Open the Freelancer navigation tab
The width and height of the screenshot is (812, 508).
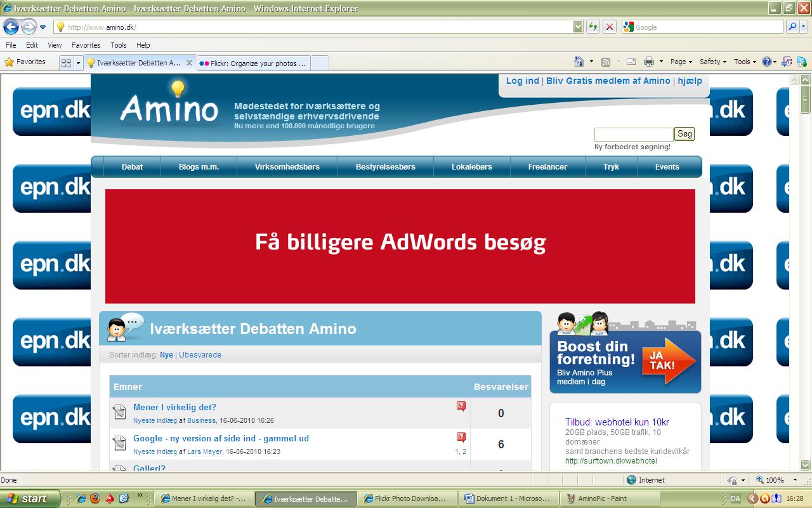point(547,167)
